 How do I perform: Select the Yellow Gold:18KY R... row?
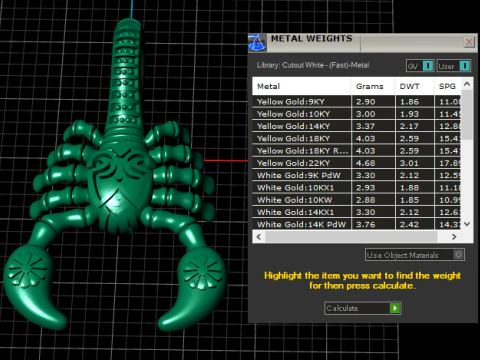[357, 151]
